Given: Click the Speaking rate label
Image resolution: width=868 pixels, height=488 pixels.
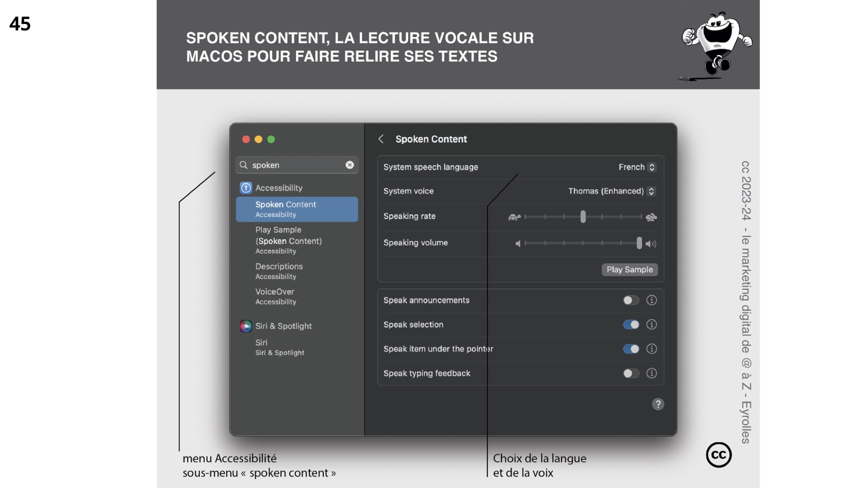Looking at the screenshot, I should [x=410, y=216].
